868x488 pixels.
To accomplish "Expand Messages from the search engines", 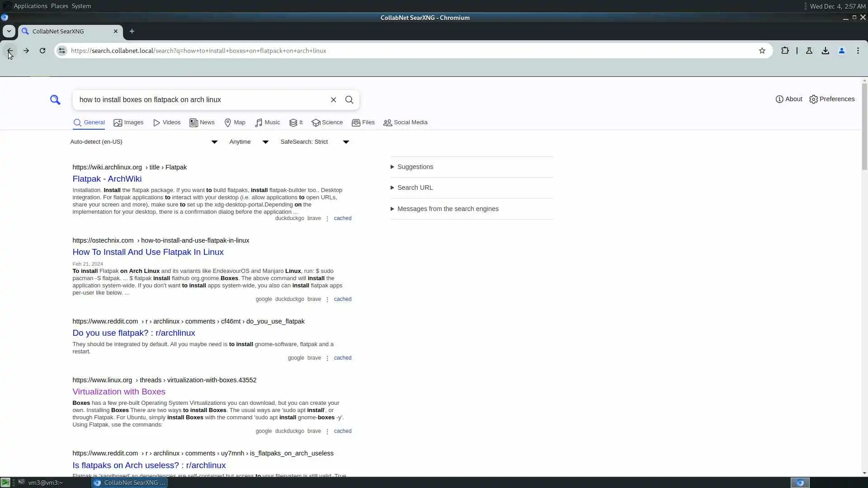I will coord(448,209).
